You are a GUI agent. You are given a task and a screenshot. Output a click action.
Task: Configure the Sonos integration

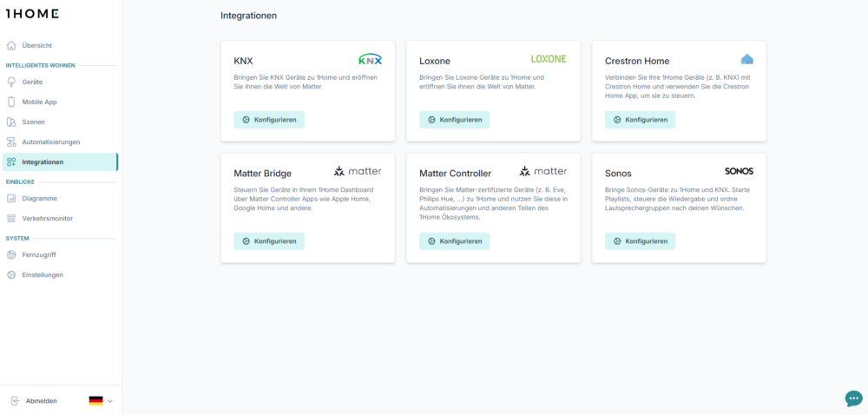tap(640, 241)
